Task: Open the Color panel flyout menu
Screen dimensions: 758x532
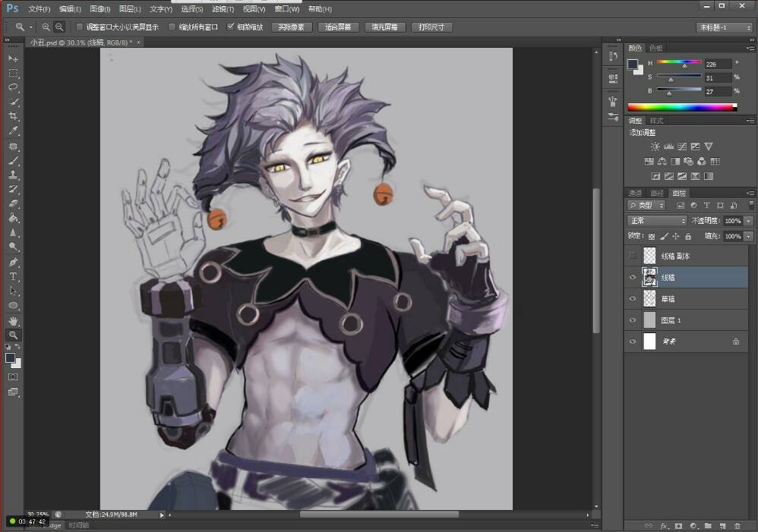Action: point(750,49)
